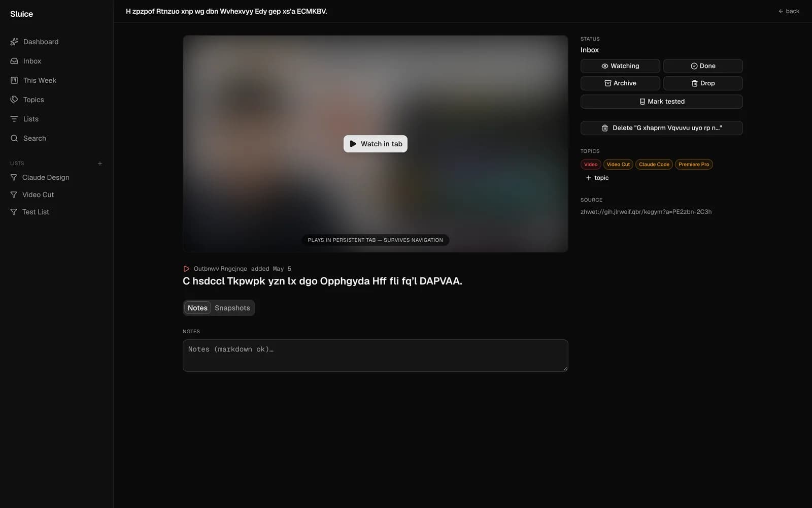Focus the Notes markdown text area

click(x=376, y=356)
